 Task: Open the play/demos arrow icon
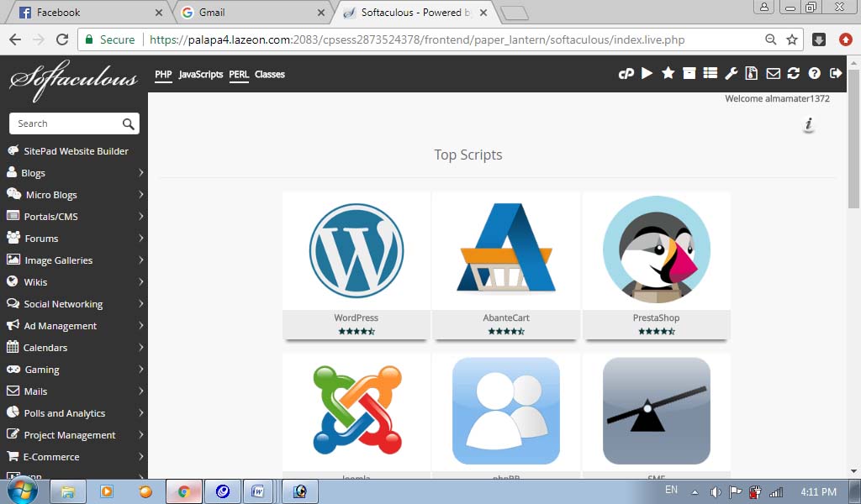point(647,74)
